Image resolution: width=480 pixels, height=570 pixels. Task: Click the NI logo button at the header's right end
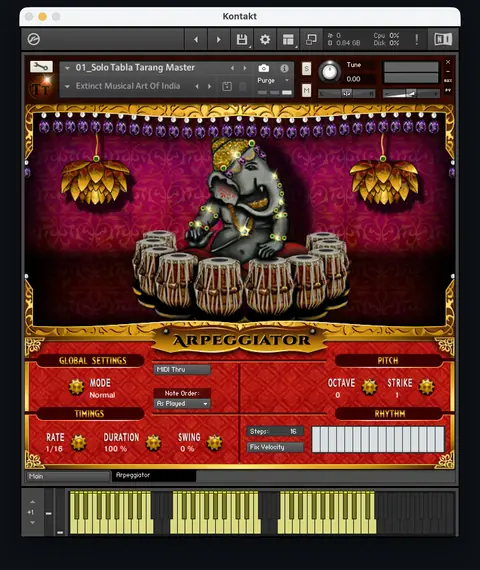tap(443, 39)
